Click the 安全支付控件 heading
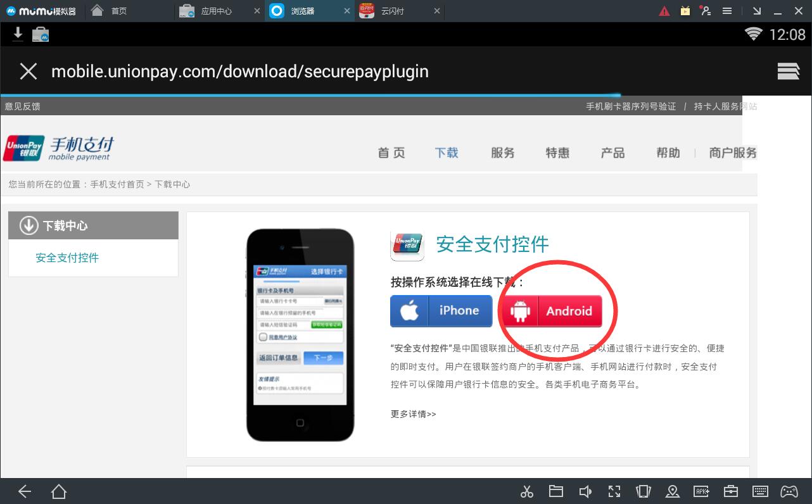The image size is (812, 504). [493, 244]
